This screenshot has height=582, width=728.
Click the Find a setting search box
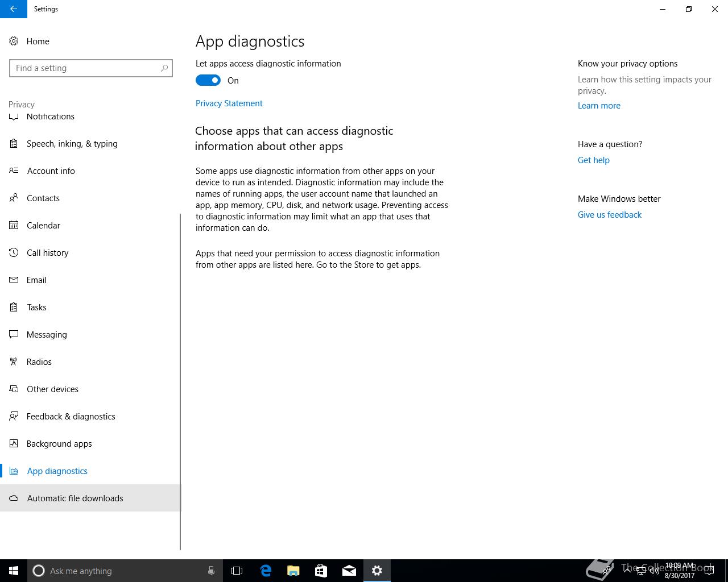[91, 68]
